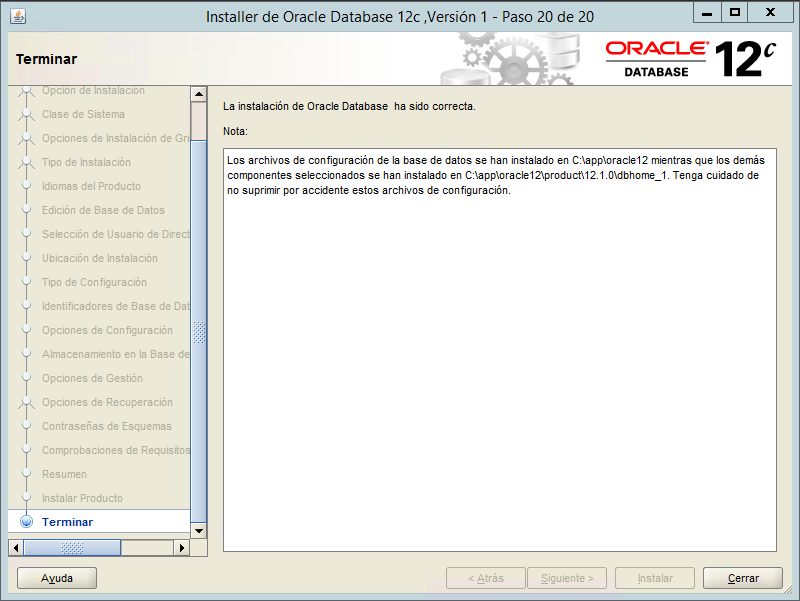800x601 pixels.
Task: Click the Cerrar button
Action: (742, 578)
